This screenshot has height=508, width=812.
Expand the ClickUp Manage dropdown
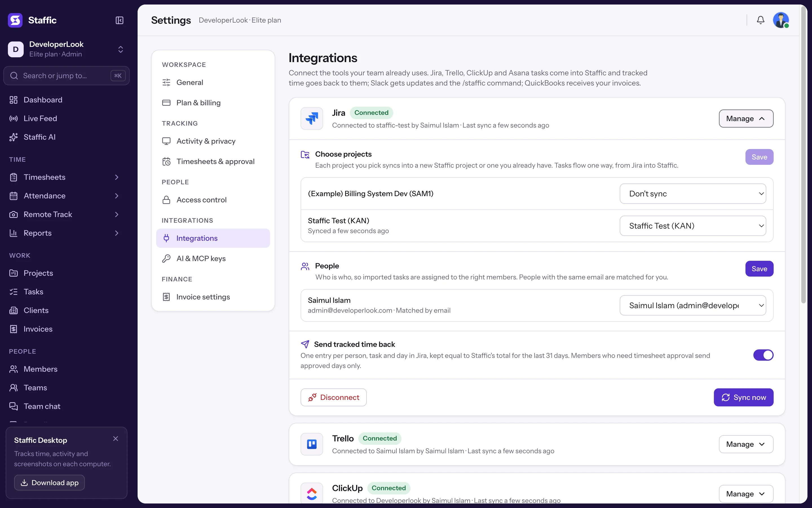pos(746,494)
